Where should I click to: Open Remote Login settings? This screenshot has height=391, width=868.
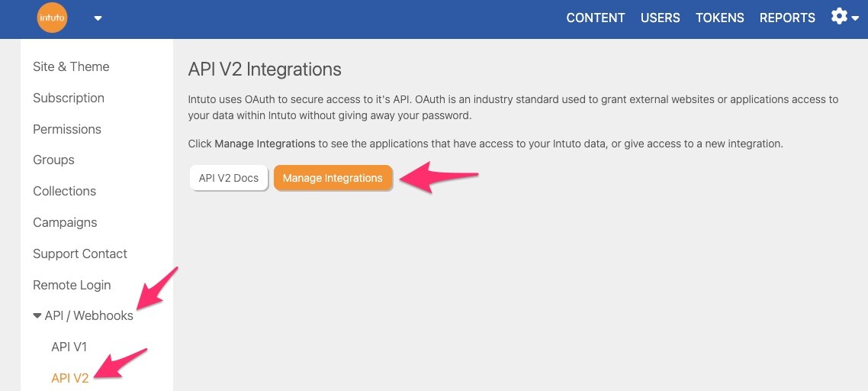click(72, 285)
